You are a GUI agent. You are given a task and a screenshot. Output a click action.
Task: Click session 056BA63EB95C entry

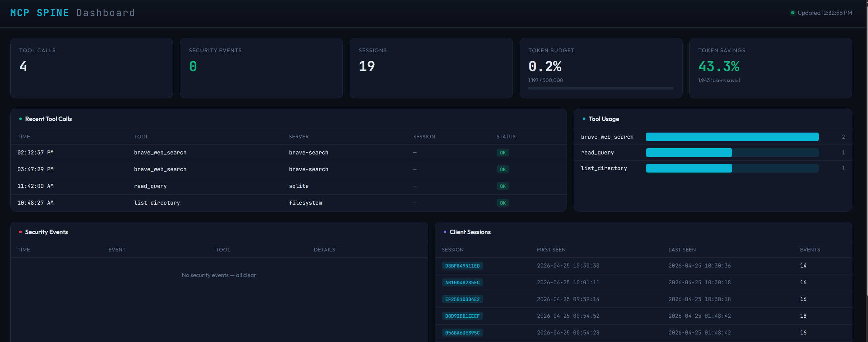click(462, 332)
